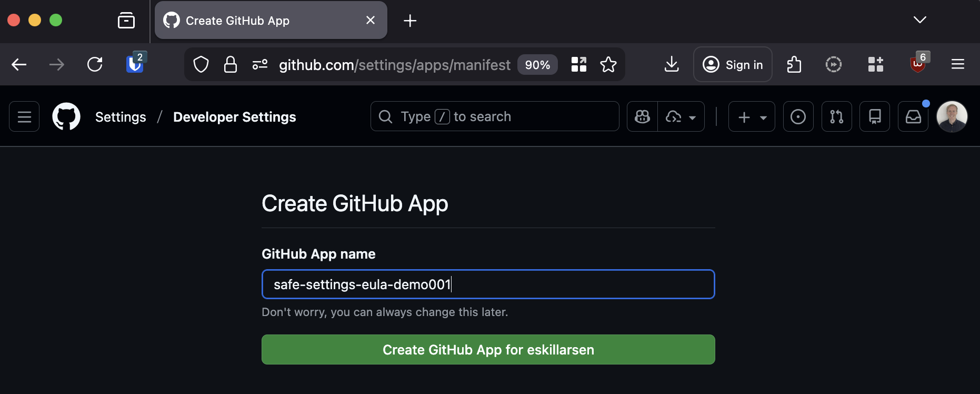The image size is (980, 394).
Task: Open the Repositories icon in header
Action: (x=875, y=116)
